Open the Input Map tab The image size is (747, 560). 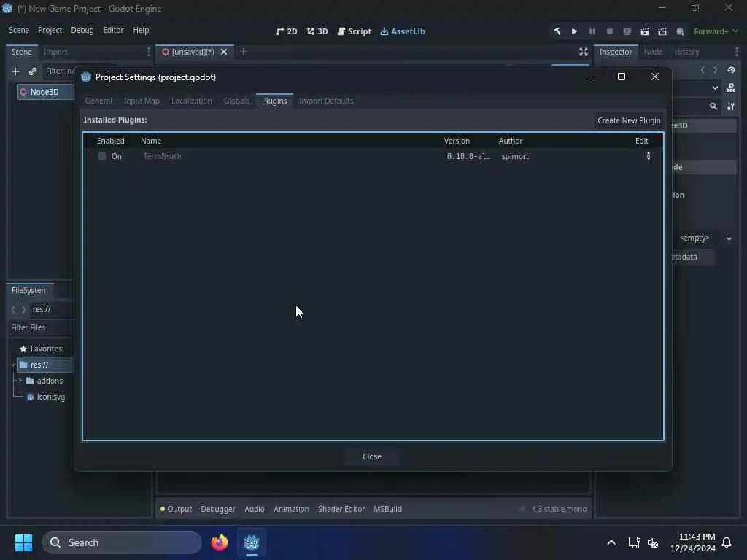pos(142,101)
